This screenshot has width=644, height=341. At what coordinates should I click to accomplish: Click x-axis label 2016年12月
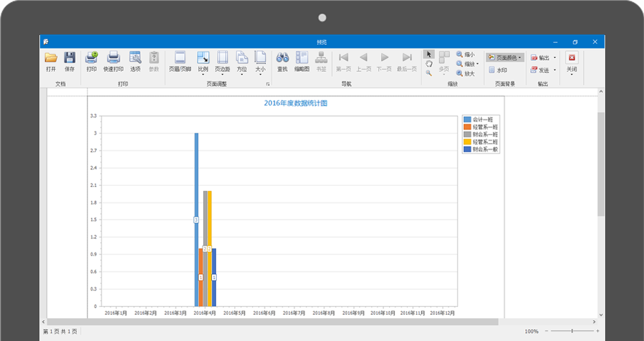click(x=442, y=313)
